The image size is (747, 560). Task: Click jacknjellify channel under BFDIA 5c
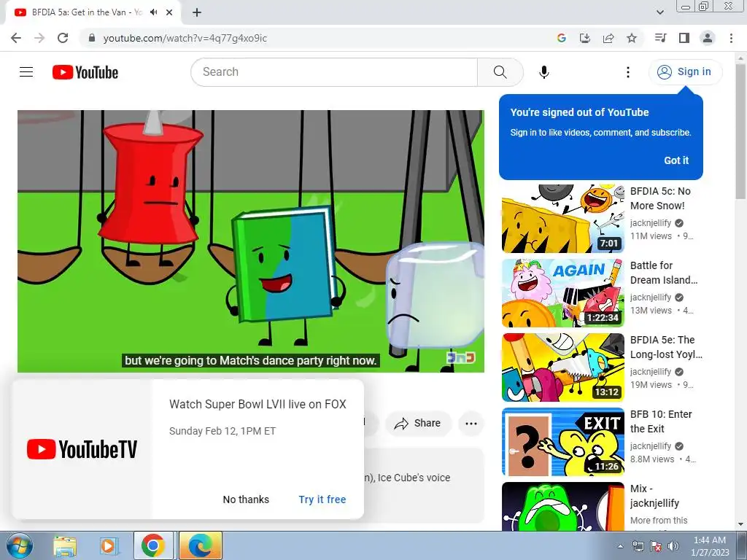[650, 223]
